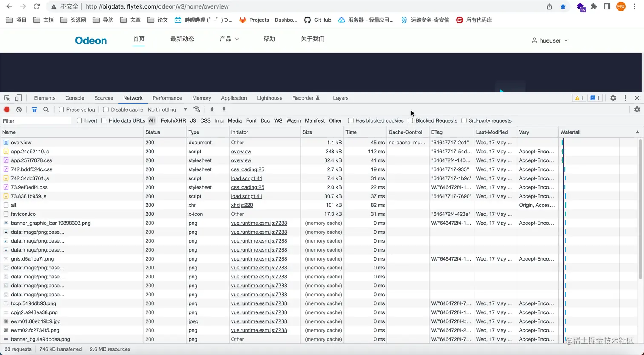
Task: Open the No throttling dropdown
Action: (167, 109)
